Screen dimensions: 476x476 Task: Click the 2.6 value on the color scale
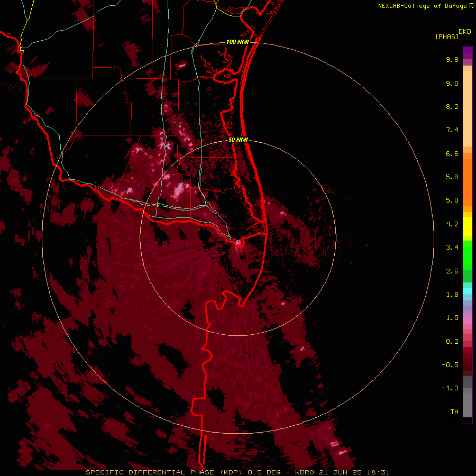[x=452, y=271]
